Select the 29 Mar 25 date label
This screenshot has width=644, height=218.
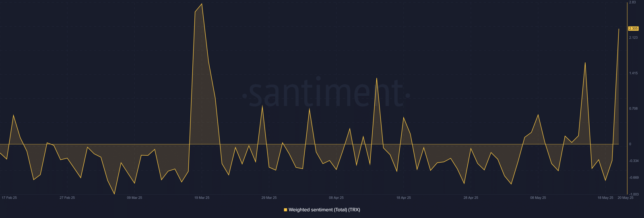pyautogui.click(x=269, y=198)
